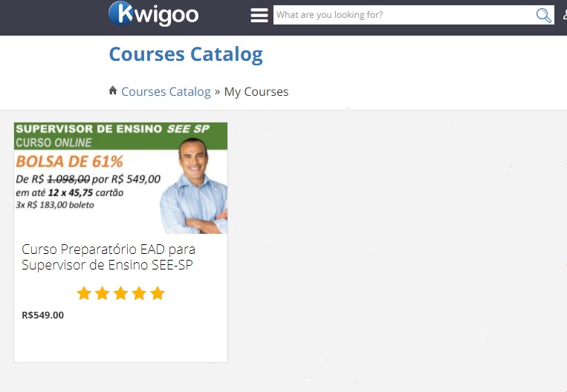
Task: Click the course card's empty bottom area
Action: pyautogui.click(x=121, y=342)
